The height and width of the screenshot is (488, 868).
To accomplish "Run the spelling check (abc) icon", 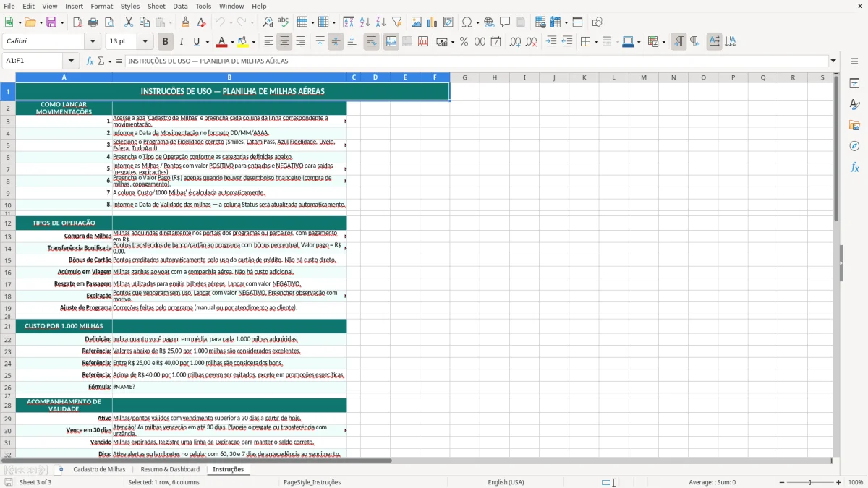I will pyautogui.click(x=284, y=22).
